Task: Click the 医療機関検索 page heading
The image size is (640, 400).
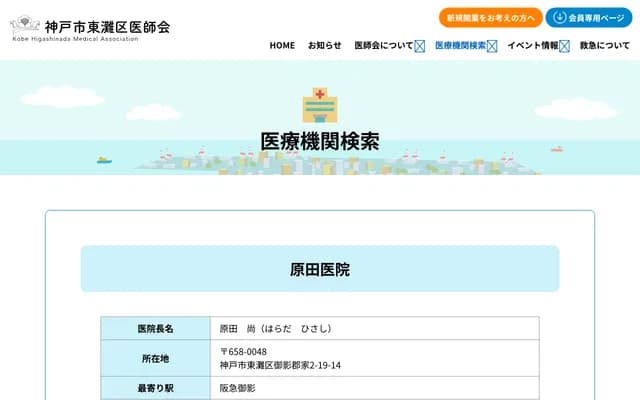Action: (x=320, y=141)
